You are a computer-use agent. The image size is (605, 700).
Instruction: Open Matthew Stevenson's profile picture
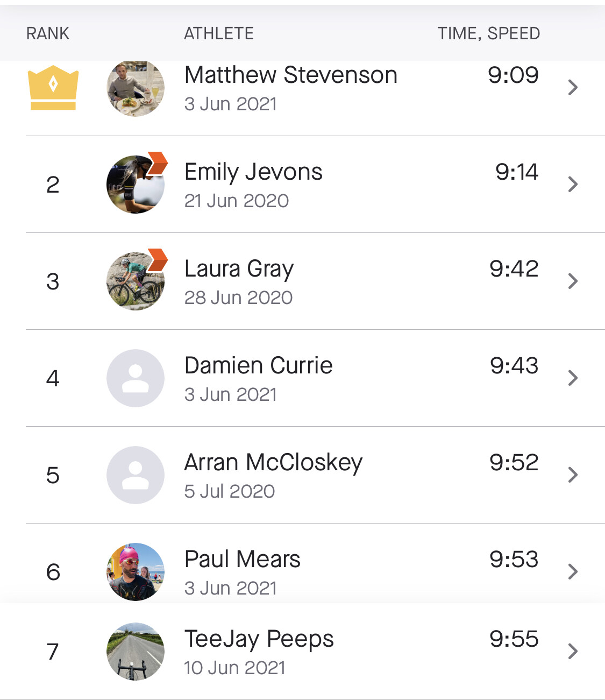pyautogui.click(x=136, y=89)
